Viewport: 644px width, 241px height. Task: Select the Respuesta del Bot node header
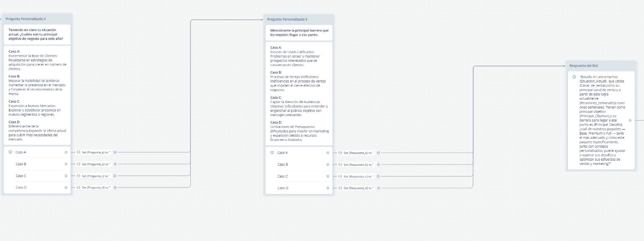click(x=601, y=66)
